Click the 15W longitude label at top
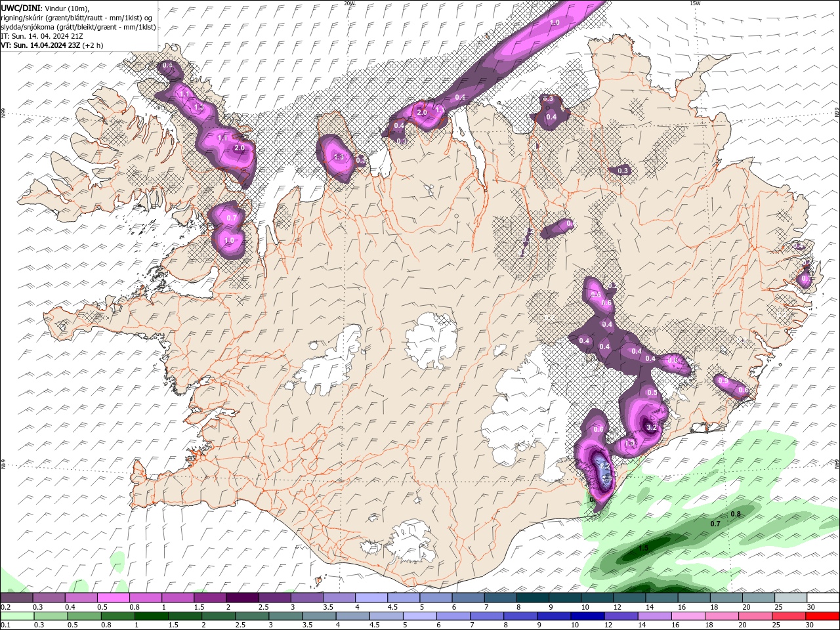The width and height of the screenshot is (840, 630). click(x=695, y=3)
